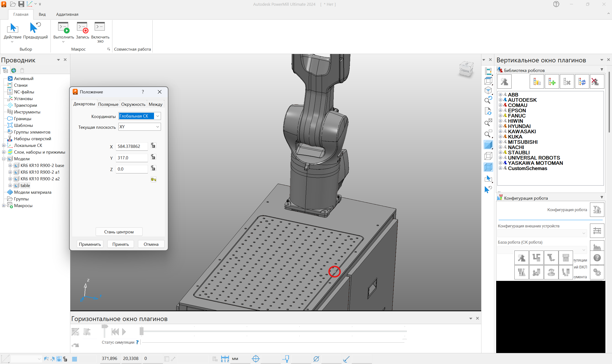Toggle the grid icon in status bar

[x=74, y=359]
